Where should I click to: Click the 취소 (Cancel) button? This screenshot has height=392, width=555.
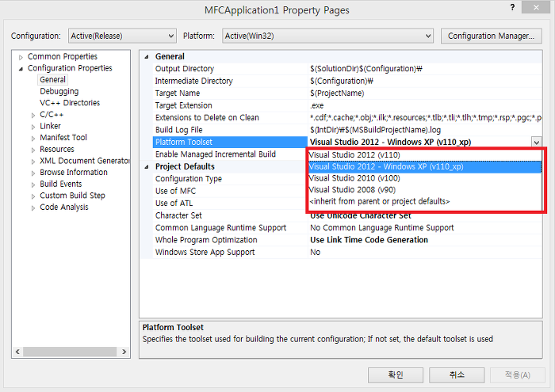tap(457, 375)
